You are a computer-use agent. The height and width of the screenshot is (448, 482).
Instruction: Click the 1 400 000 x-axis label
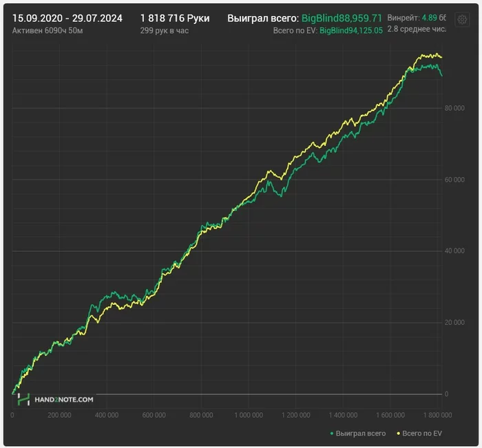343,415
